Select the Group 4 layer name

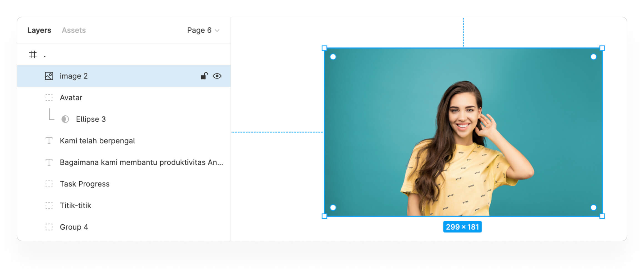coord(74,227)
